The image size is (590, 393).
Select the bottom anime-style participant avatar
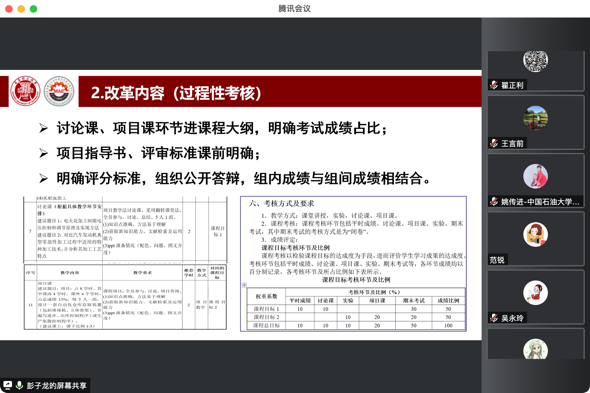point(535,349)
